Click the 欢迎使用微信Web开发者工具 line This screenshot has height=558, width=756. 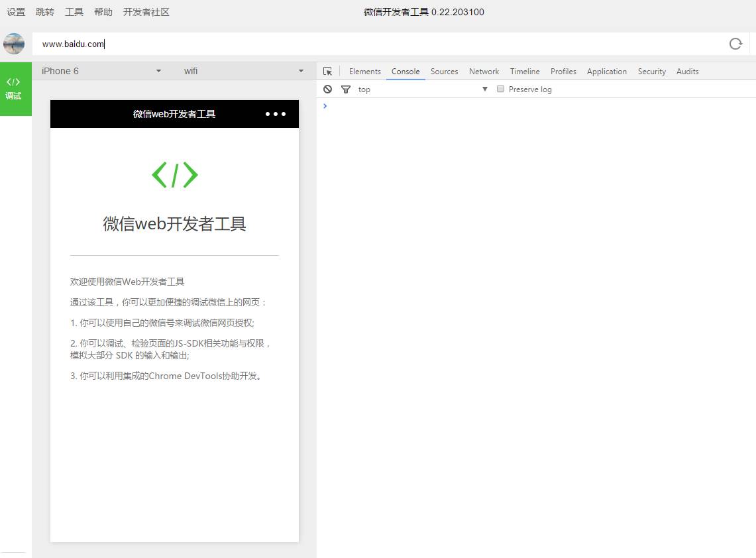tap(127, 282)
